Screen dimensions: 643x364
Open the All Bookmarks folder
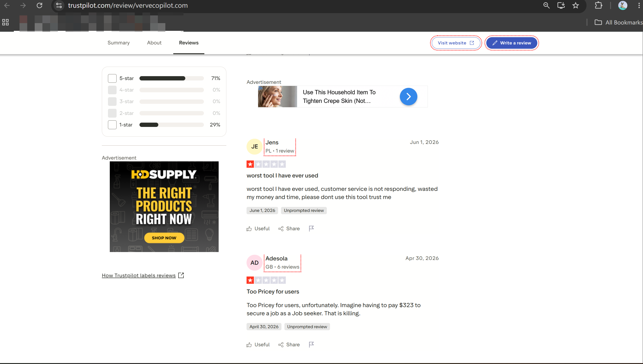coord(618,22)
